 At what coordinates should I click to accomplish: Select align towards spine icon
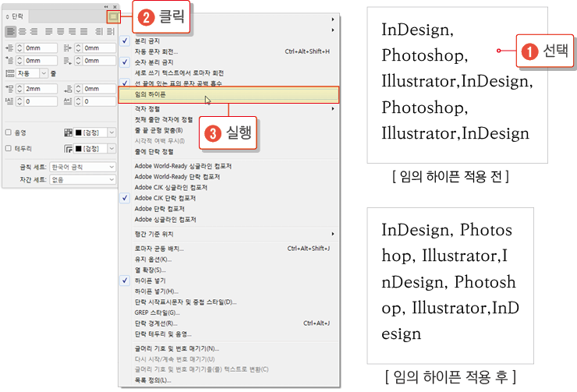tap(99, 32)
